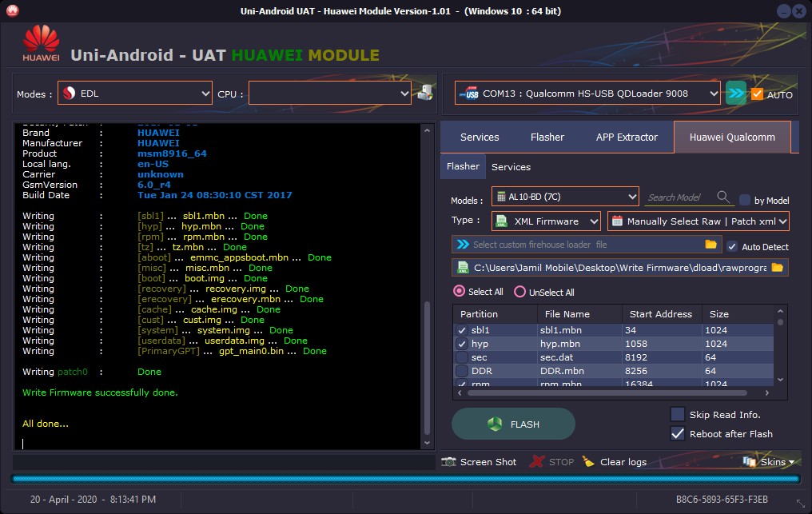812x514 pixels.
Task: Select the Huawei Qualcomm tab
Action: click(732, 137)
